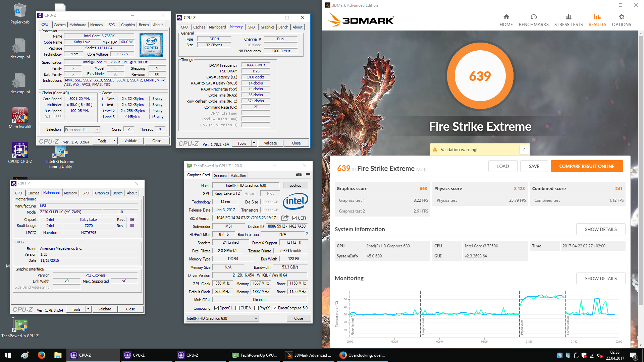
Task: Click Lookup button in GPU-Z
Action: coord(295,185)
